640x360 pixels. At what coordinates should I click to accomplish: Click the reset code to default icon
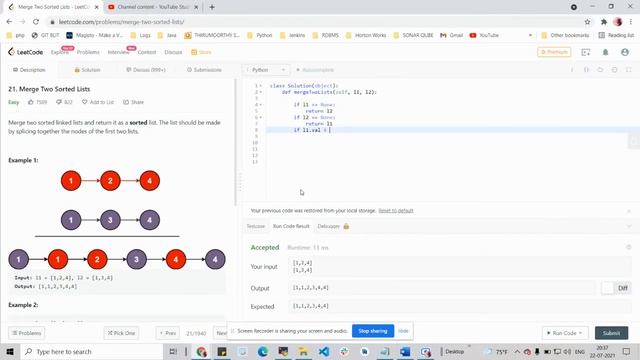tap(600, 70)
